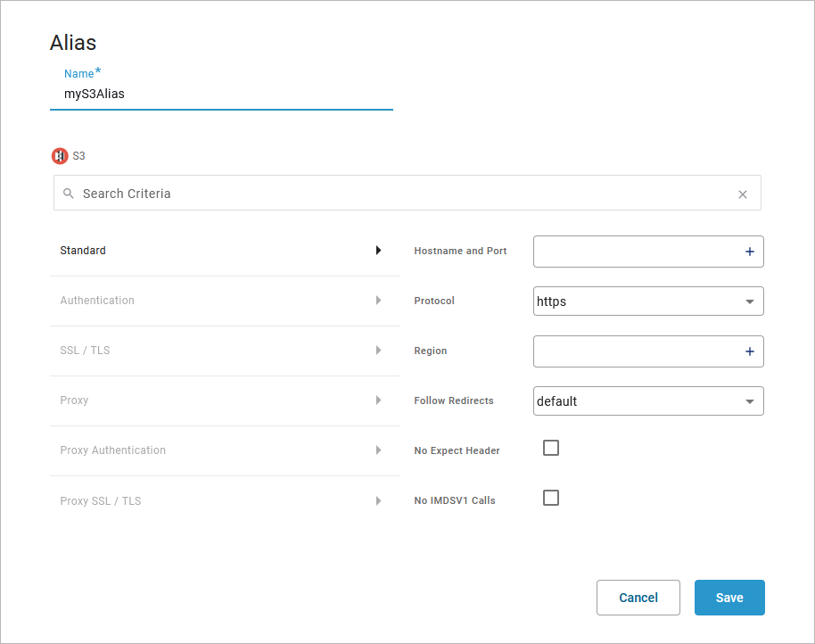Screen dimensions: 815x644
Task: Click plus icon in Region field
Action: click(x=749, y=352)
